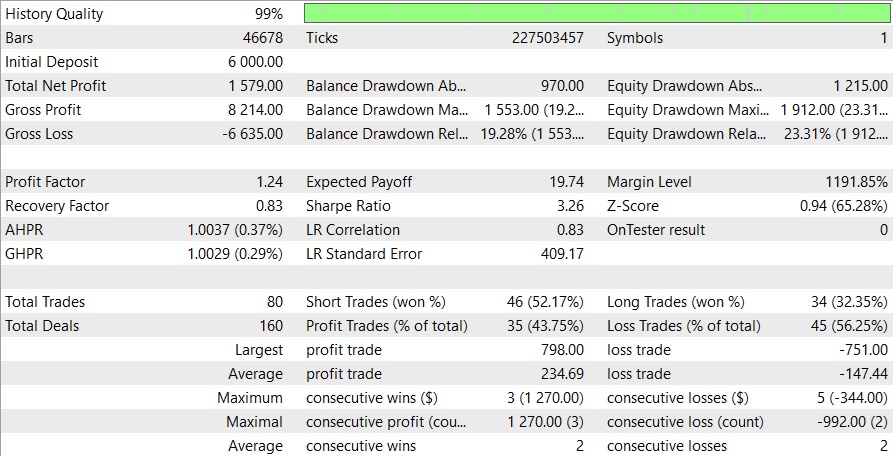Select the Gross Profit label
Image resolution: width=893 pixels, height=456 pixels.
click(x=43, y=110)
